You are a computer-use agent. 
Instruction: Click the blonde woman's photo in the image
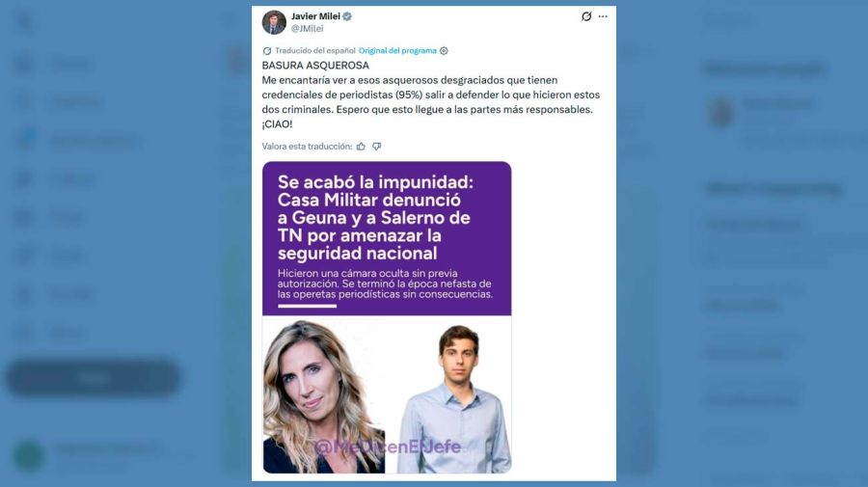click(324, 396)
